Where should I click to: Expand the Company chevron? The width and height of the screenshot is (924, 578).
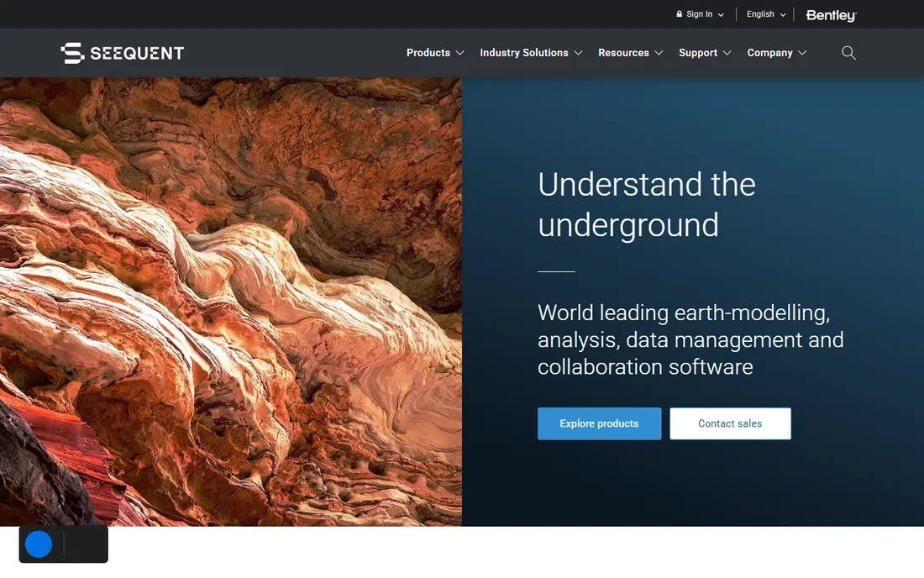tap(802, 53)
